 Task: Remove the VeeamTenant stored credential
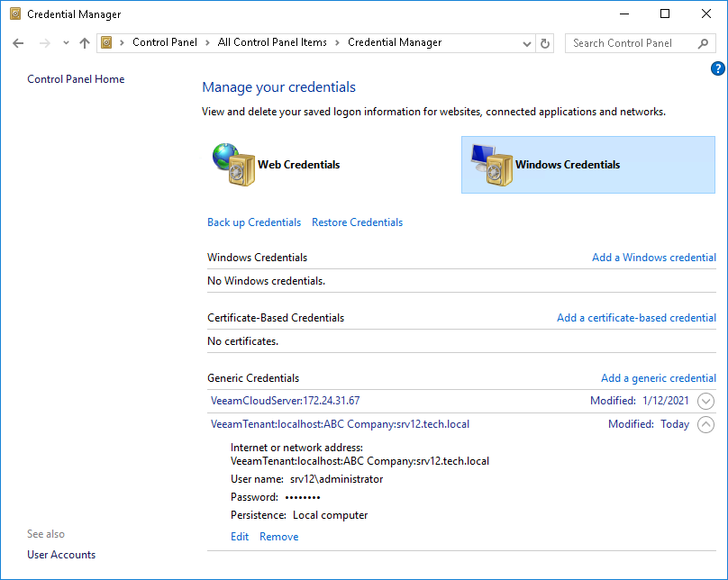pyautogui.click(x=278, y=536)
